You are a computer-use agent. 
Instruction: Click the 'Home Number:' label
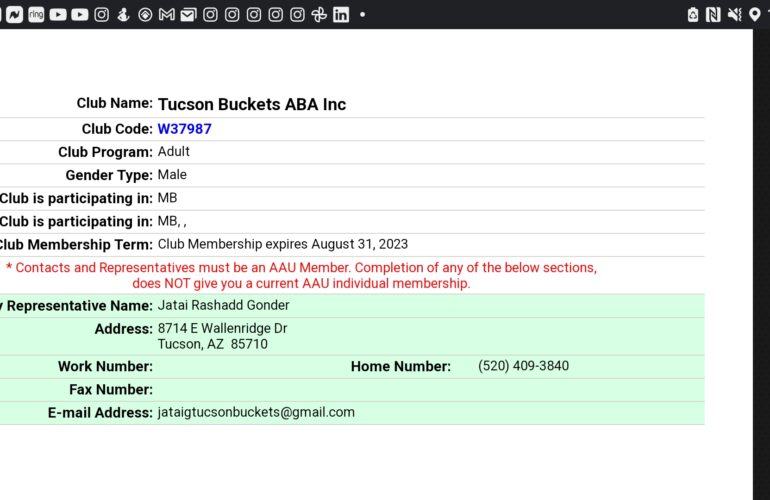401,366
